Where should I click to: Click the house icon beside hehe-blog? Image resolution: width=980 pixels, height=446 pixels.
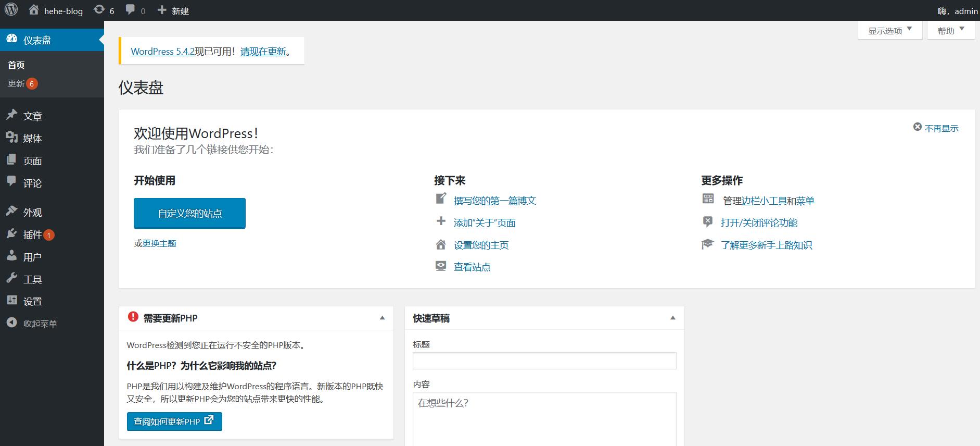coord(34,10)
